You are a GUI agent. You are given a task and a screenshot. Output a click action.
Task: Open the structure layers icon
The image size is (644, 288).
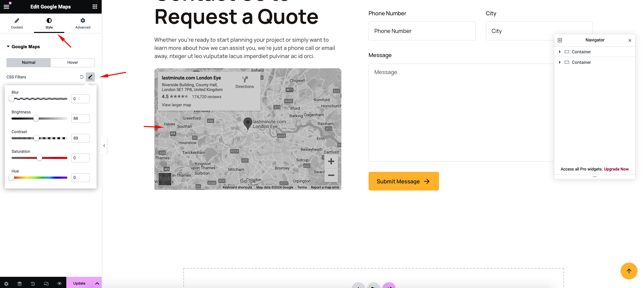point(20,284)
